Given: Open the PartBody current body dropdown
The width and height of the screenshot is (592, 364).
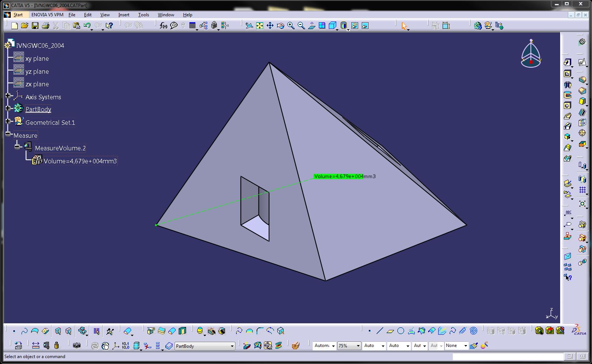Looking at the screenshot, I should (x=232, y=346).
